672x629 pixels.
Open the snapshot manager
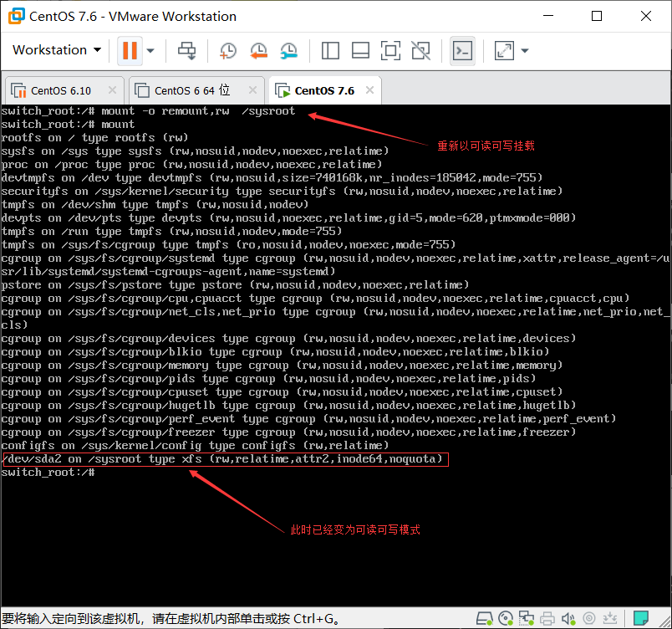pos(289,50)
